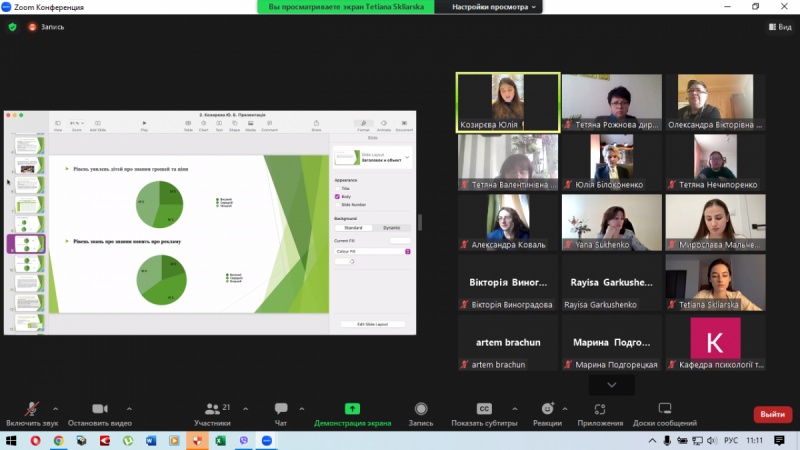The height and width of the screenshot is (450, 800).
Task: Stop video using Остановить видео camera icon
Action: coord(100,409)
